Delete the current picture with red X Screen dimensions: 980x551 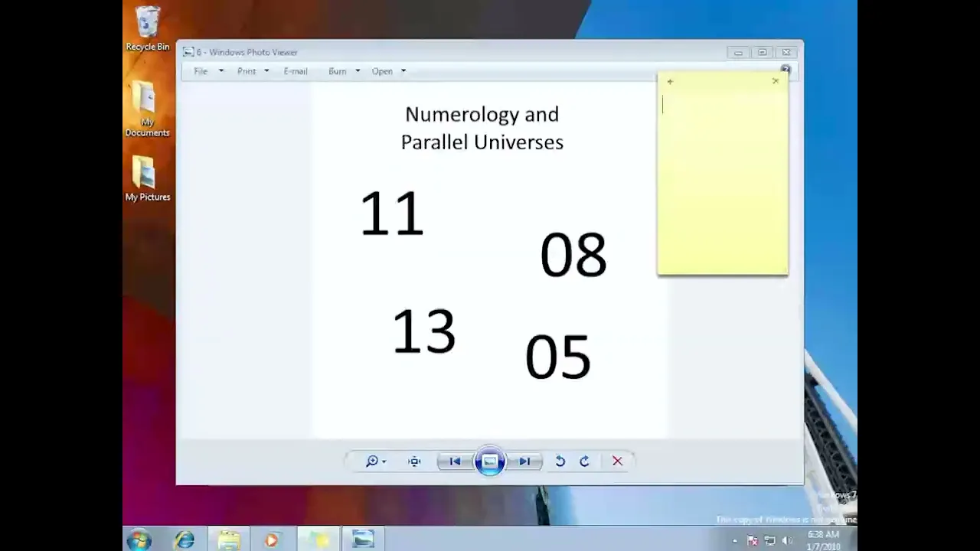(x=617, y=461)
